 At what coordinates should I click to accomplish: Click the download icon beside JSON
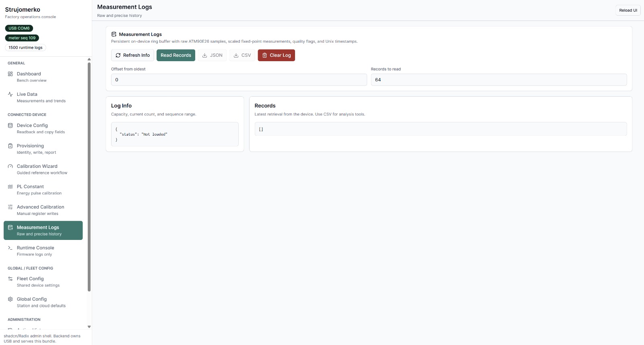(205, 56)
